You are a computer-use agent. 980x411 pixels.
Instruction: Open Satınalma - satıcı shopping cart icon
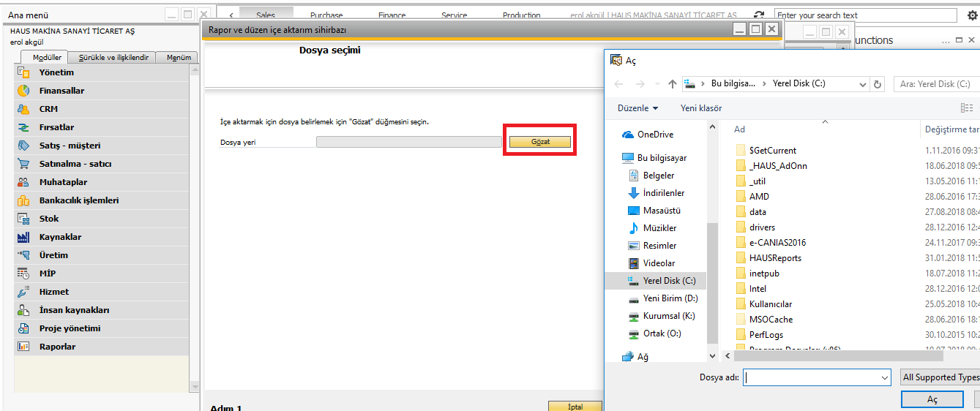click(x=23, y=164)
